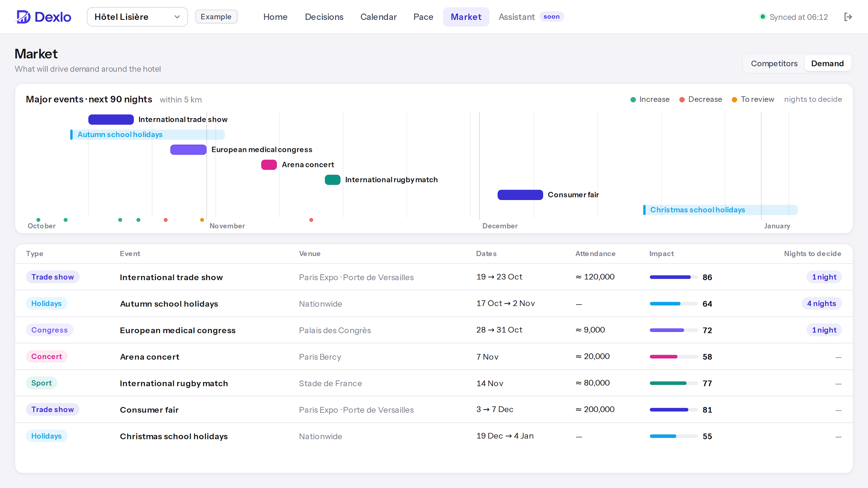This screenshot has height=488, width=868.
Task: Click the impact bar for International rugby match
Action: 673,383
